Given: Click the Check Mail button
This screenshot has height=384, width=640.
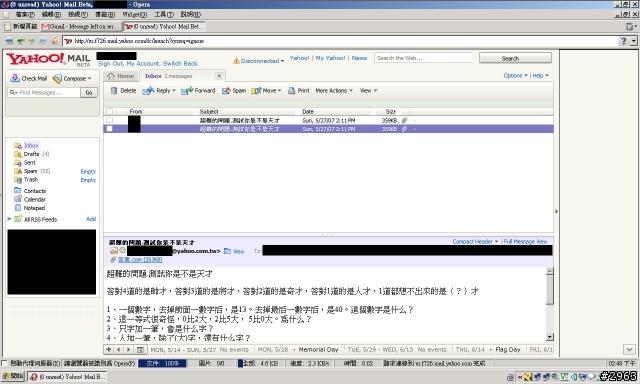Looking at the screenshot, I should (29, 78).
